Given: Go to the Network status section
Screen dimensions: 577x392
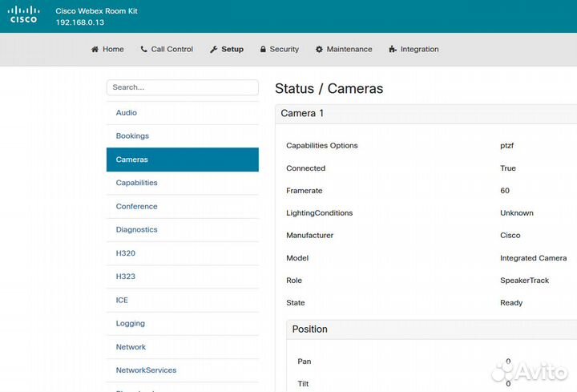Looking at the screenshot, I should (x=183, y=347).
